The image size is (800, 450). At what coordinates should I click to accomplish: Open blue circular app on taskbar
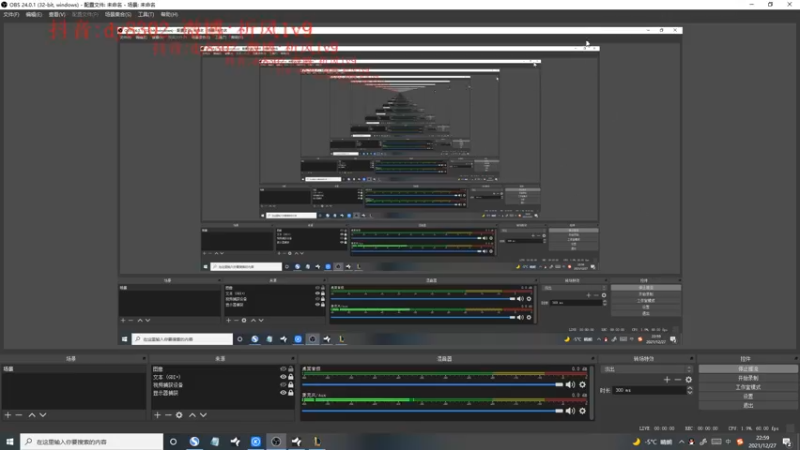tap(256, 442)
